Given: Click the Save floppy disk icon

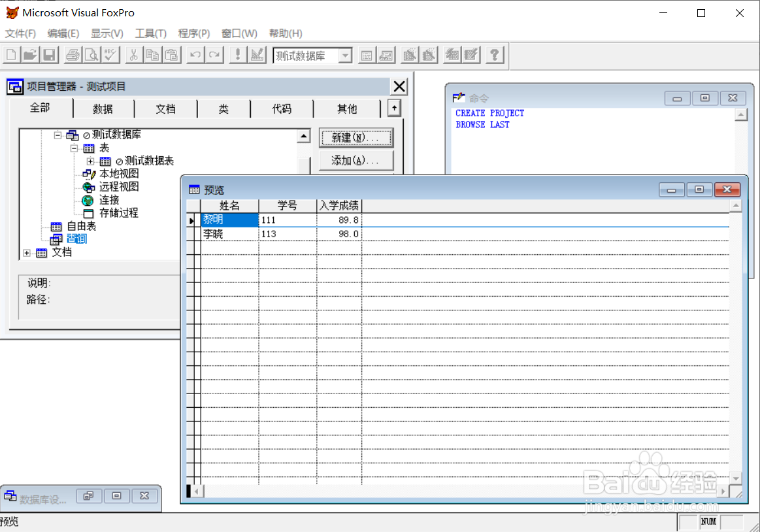Looking at the screenshot, I should pos(49,56).
